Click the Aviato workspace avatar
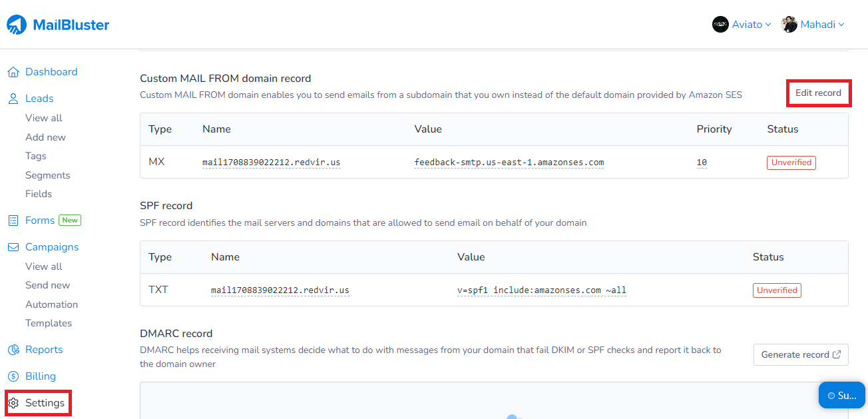Image resolution: width=868 pixels, height=419 pixels. 720,24
